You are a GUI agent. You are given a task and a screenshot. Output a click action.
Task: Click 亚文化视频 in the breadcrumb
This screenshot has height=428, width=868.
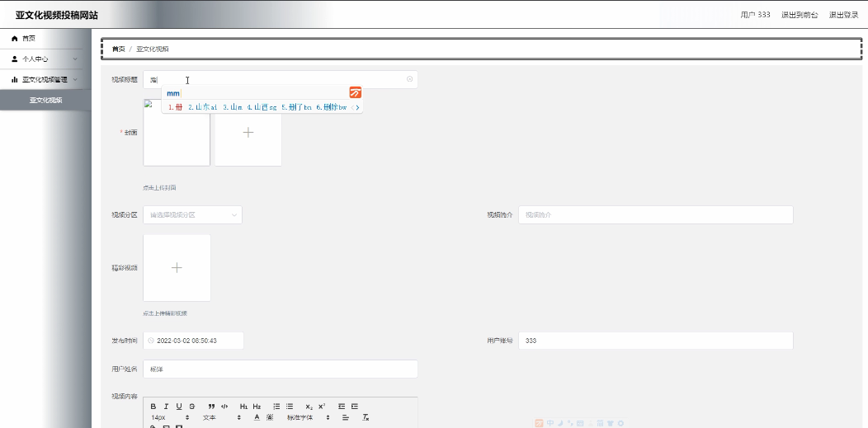[x=153, y=49]
